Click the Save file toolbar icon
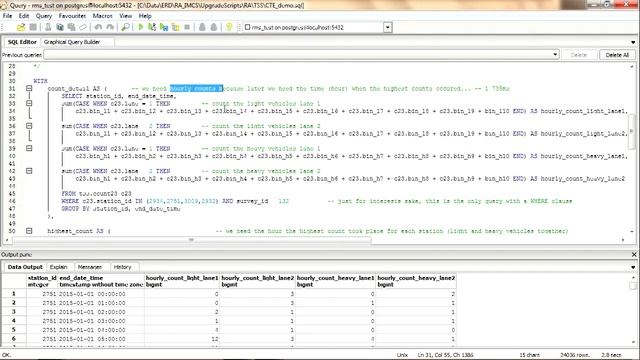 (33, 27)
